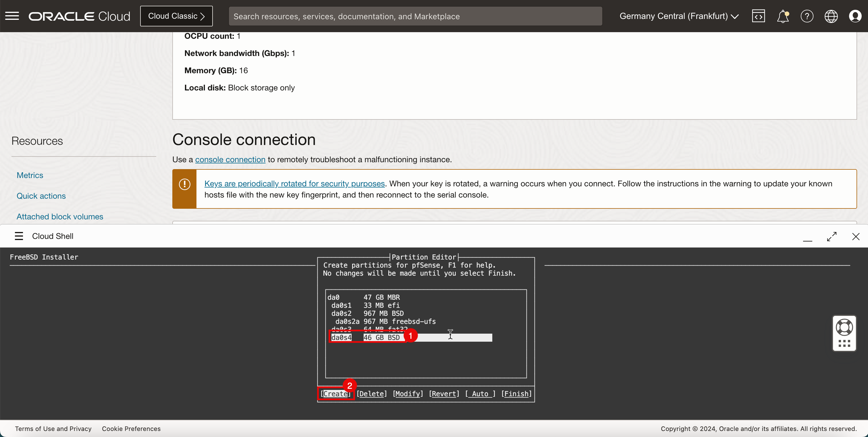Viewport: 868px width, 437px height.
Task: Select the [Auto] partition option
Action: (x=479, y=394)
